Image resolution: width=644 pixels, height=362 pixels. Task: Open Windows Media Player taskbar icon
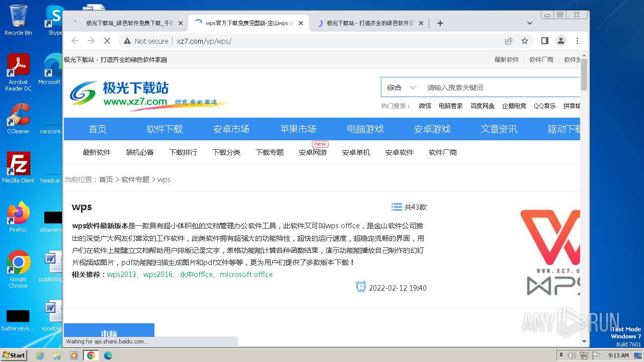click(74, 355)
